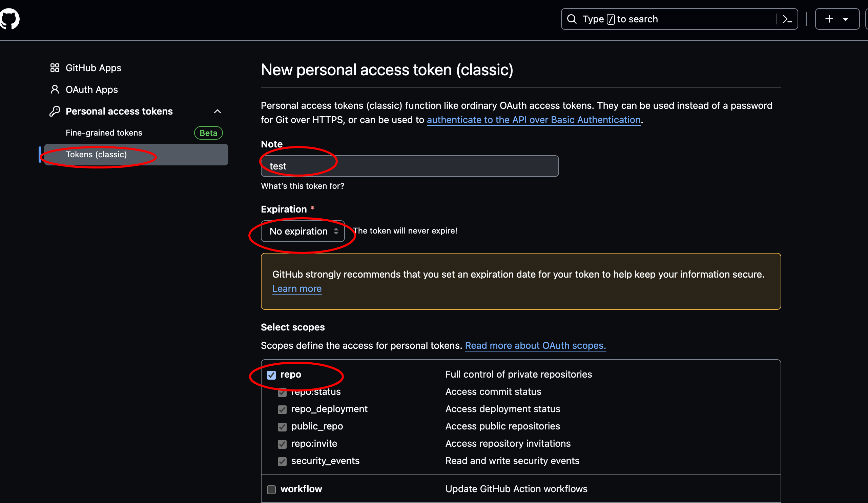Image resolution: width=868 pixels, height=503 pixels.
Task: Click the Personal access tokens key icon
Action: coord(55,111)
